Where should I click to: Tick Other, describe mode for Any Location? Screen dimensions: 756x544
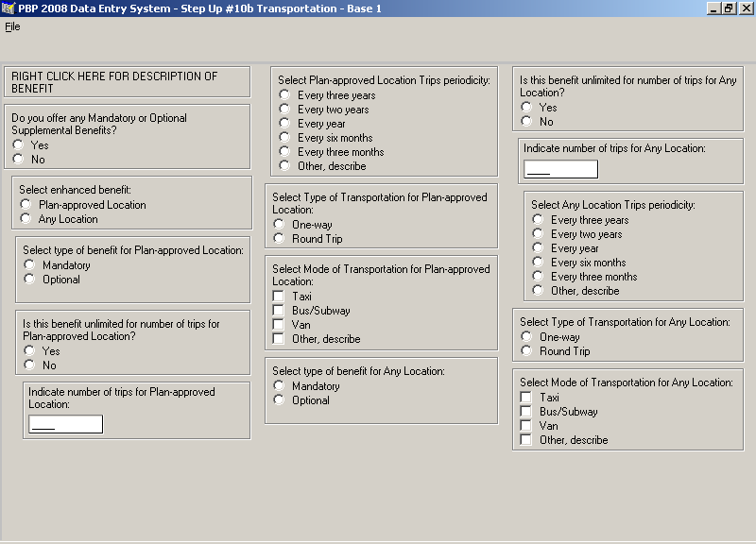click(x=526, y=440)
